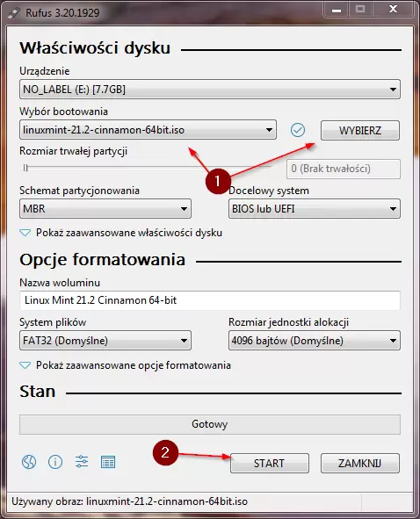
Task: Click the WYBIERZ button
Action: (x=360, y=131)
